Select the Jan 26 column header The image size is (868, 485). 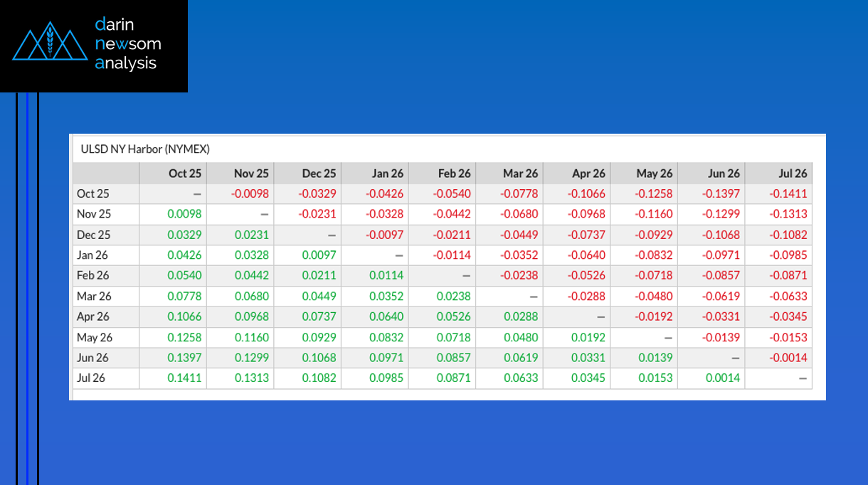[x=387, y=174]
